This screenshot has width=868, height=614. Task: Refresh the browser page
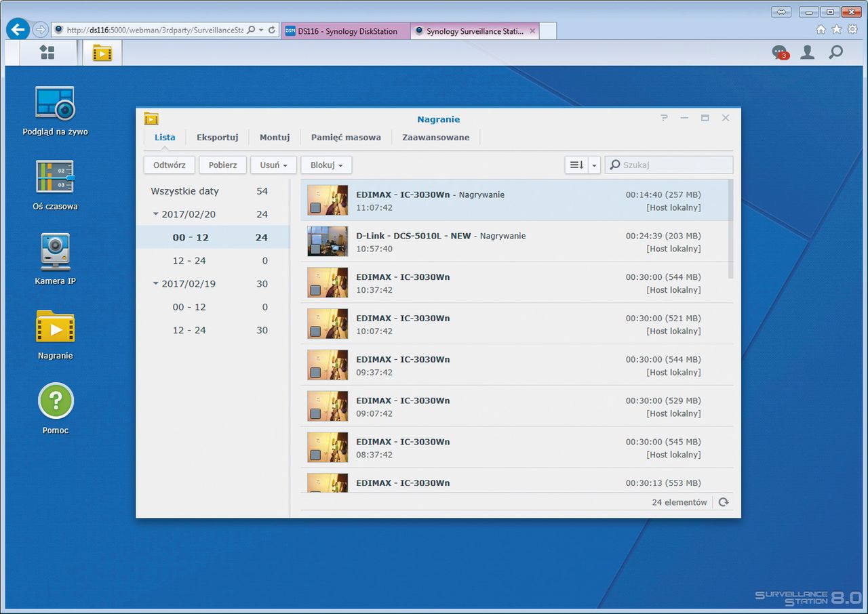point(272,30)
